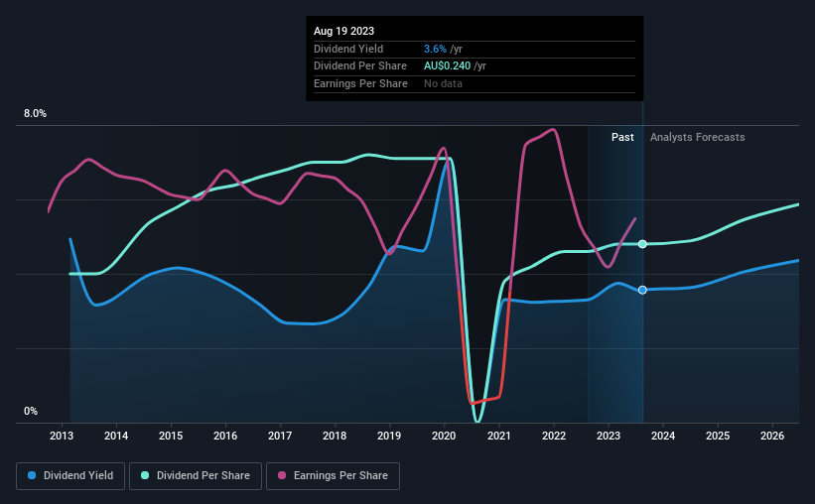Click the 'Aug 19 2023' tooltip date
The width and height of the screenshot is (815, 504).
(343, 31)
